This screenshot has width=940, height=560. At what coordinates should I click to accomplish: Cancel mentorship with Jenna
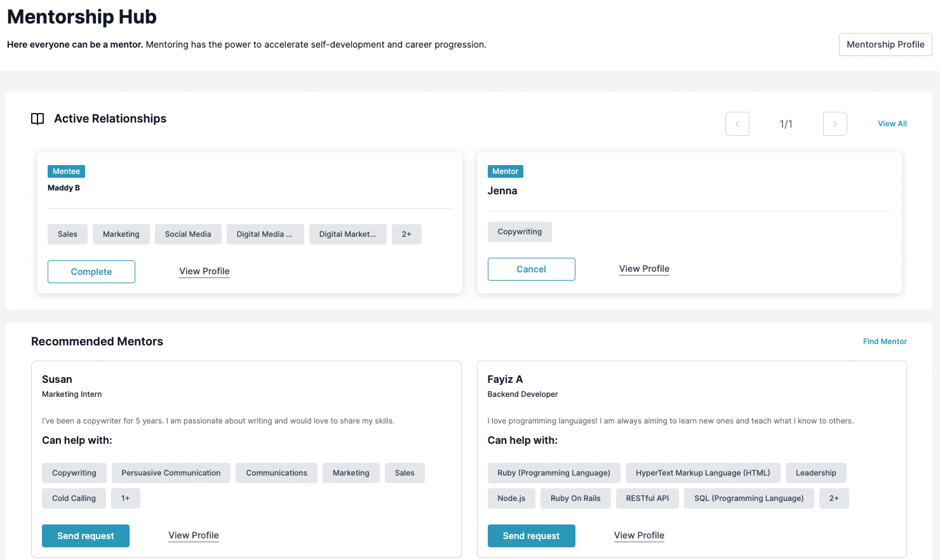(x=531, y=269)
